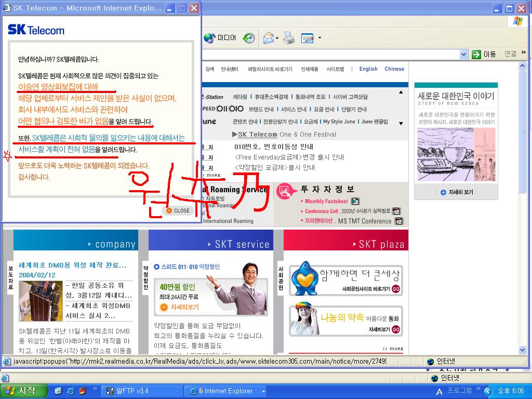Click the Print toolbar icon
The image size is (532, 399).
pos(289,38)
